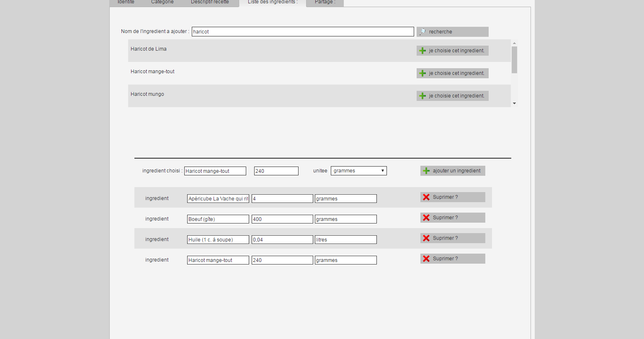Focus the ingredient name search field
Viewport: 644px width, 339px height.
coord(303,31)
